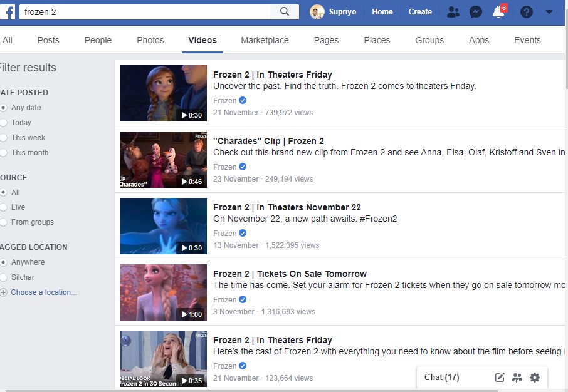Switch to the Places tab
The width and height of the screenshot is (568, 392).
click(377, 40)
